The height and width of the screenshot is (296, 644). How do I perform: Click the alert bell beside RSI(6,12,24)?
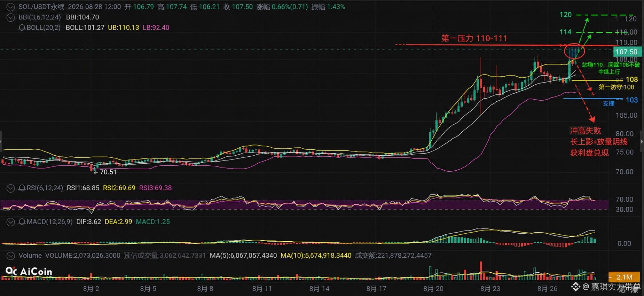coord(22,188)
